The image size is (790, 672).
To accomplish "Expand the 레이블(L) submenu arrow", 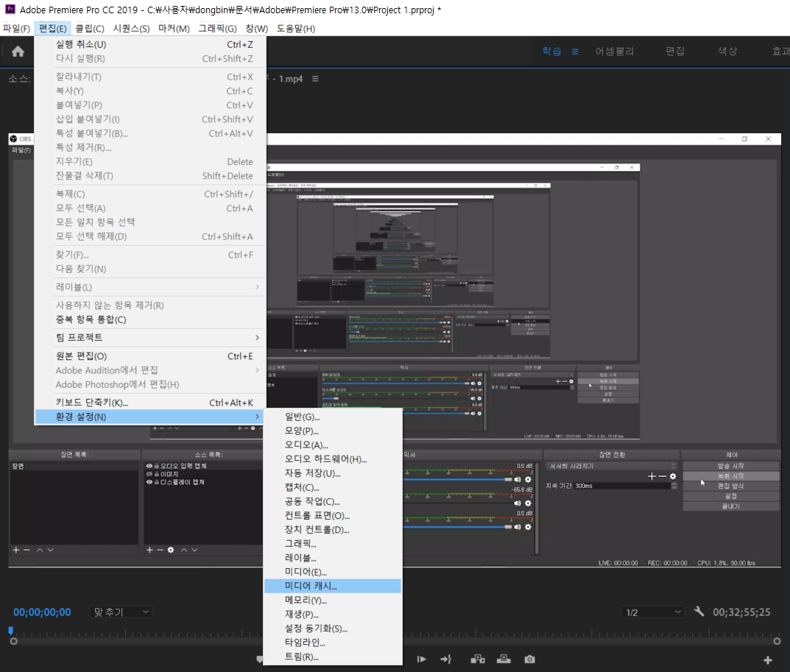I will (x=257, y=287).
